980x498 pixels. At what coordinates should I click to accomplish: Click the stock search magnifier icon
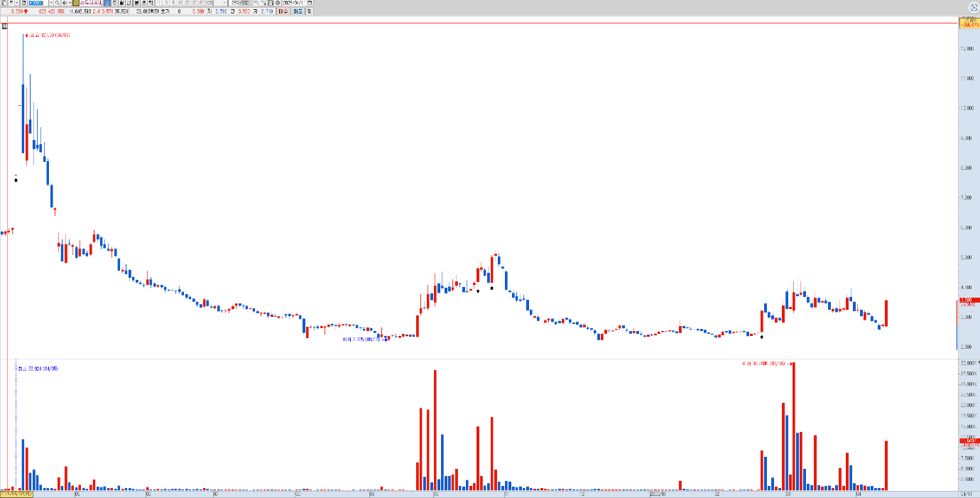(58, 4)
